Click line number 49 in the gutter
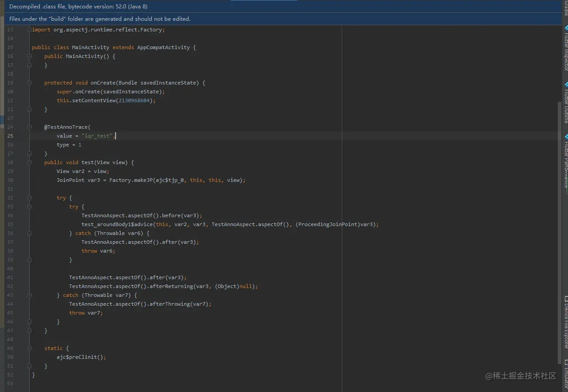Viewport: 568px width, 392px height. (10, 348)
